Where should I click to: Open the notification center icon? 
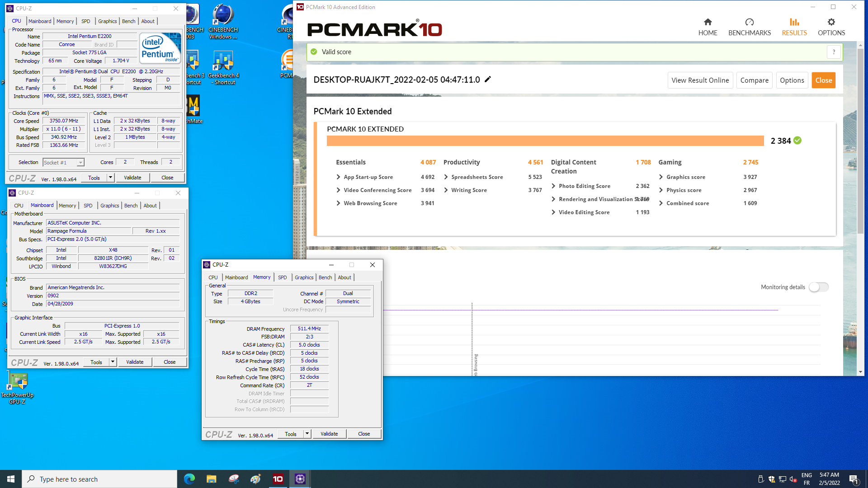pos(854,479)
